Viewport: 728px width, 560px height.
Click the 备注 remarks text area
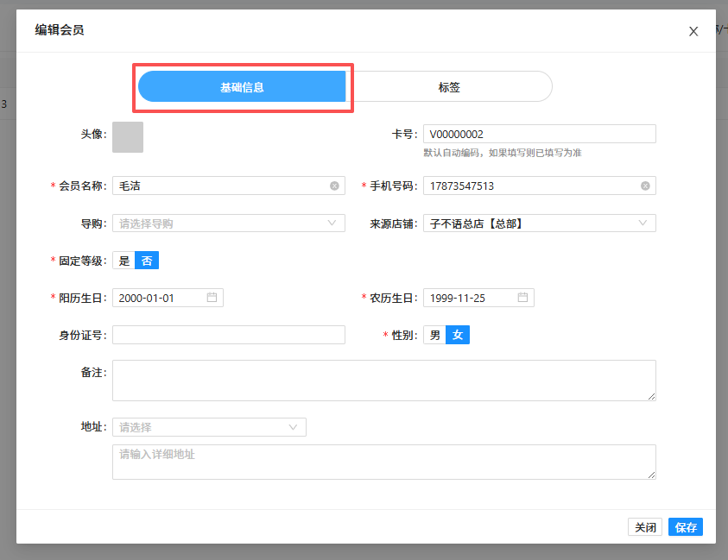383,381
